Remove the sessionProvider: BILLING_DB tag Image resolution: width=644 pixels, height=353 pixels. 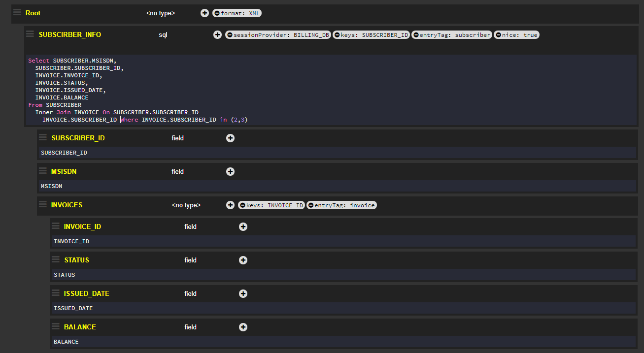coord(230,35)
